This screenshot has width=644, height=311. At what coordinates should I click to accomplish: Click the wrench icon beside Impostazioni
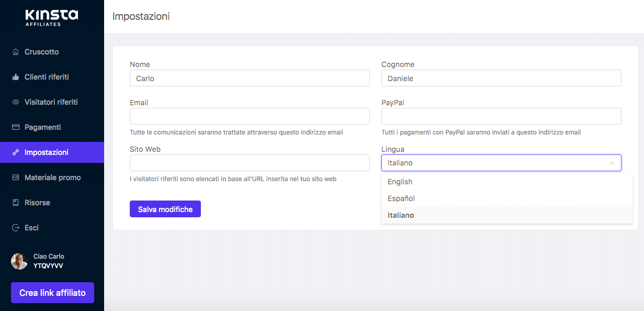coord(15,152)
